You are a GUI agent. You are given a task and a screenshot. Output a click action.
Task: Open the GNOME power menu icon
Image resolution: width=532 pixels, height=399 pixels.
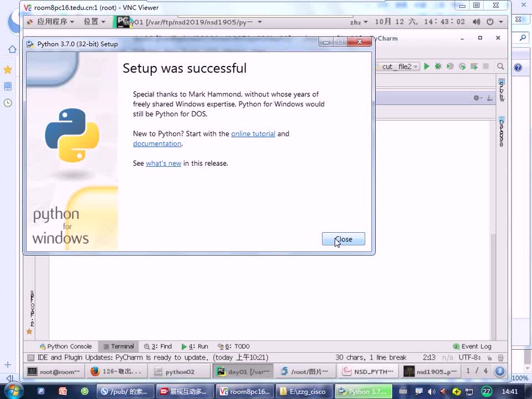[490, 22]
